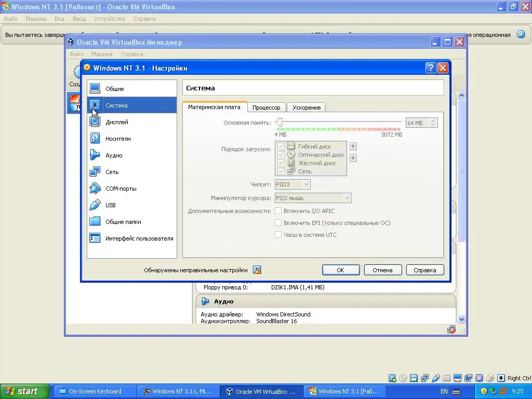Open the COM-порты category
The width and height of the screenshot is (532, 399).
point(132,188)
